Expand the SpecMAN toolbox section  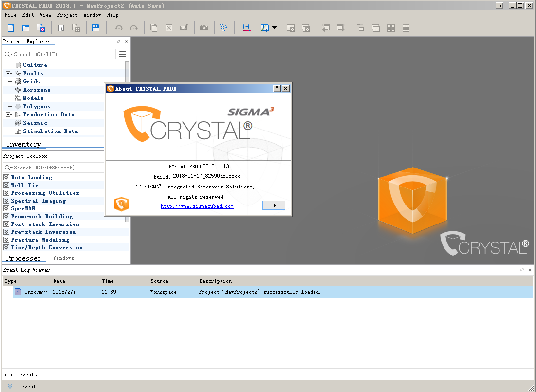click(6, 208)
